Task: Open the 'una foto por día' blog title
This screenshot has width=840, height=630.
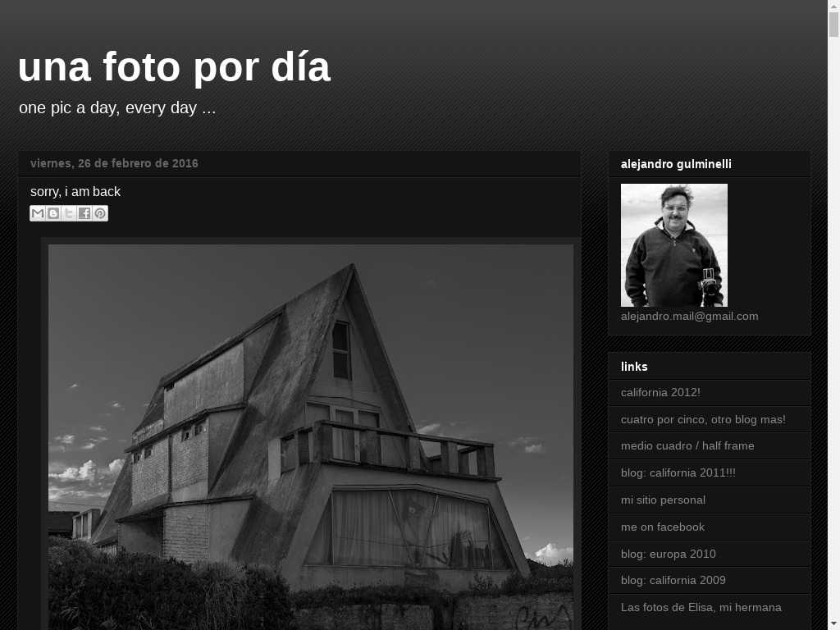Action: [174, 67]
